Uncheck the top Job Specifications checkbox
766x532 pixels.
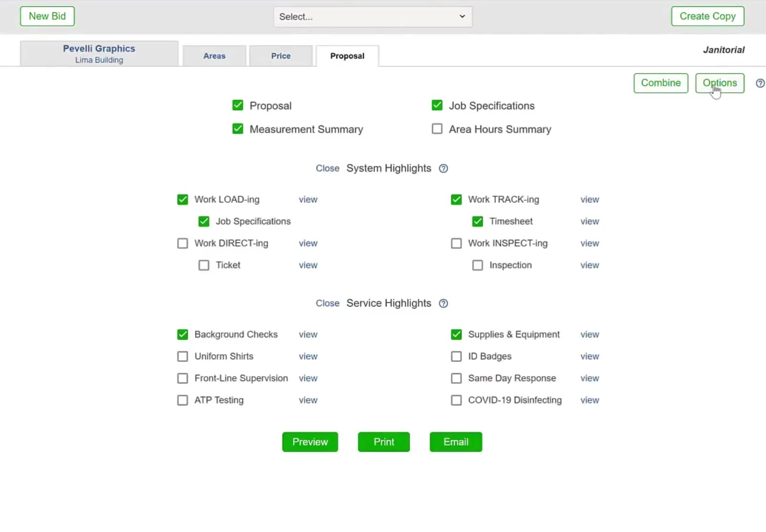click(437, 105)
